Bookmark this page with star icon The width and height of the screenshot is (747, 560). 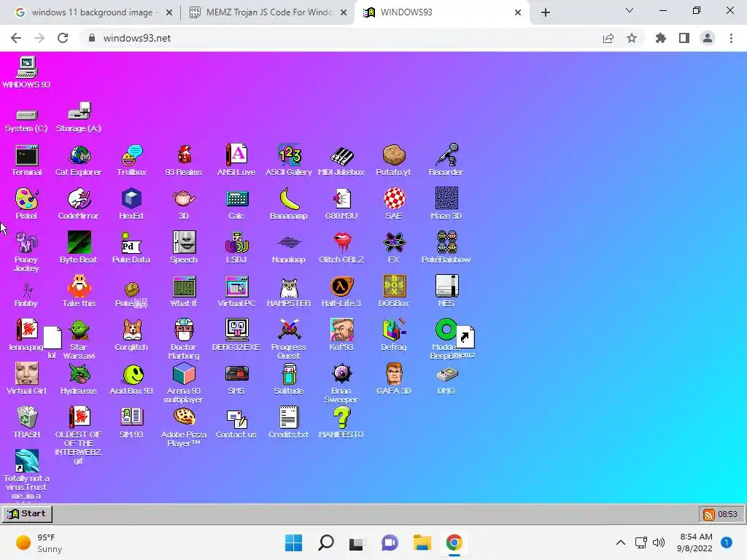click(x=632, y=38)
